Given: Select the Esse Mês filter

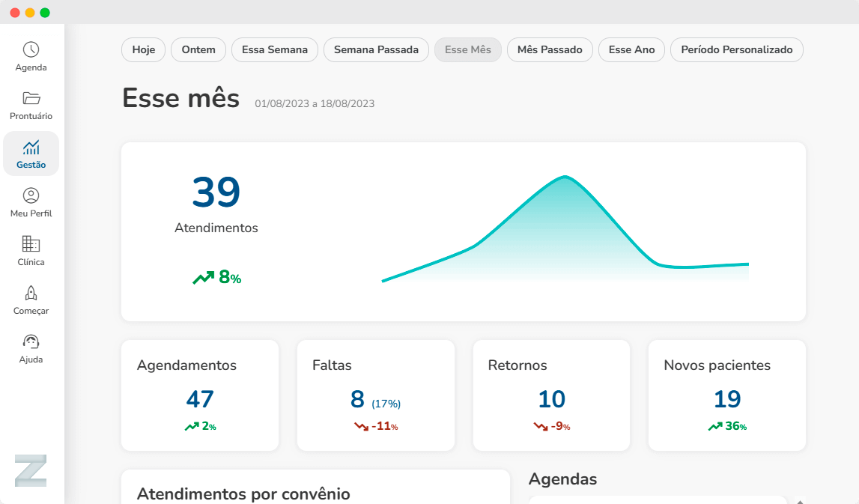Looking at the screenshot, I should [468, 50].
